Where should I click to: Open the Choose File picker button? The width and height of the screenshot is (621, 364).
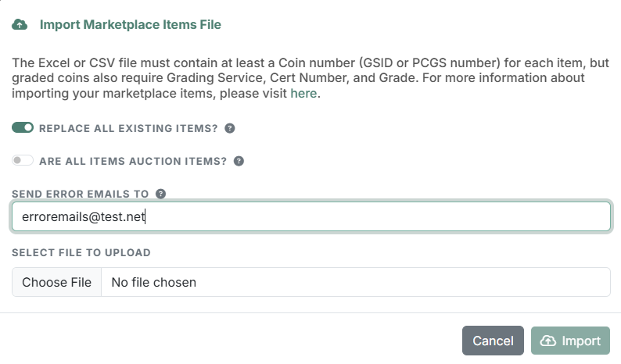pyautogui.click(x=56, y=282)
